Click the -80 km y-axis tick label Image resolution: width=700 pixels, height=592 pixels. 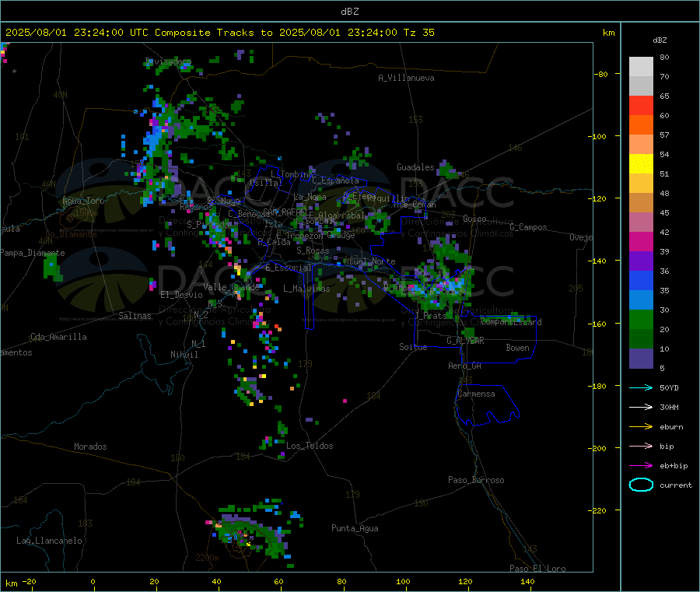point(600,74)
